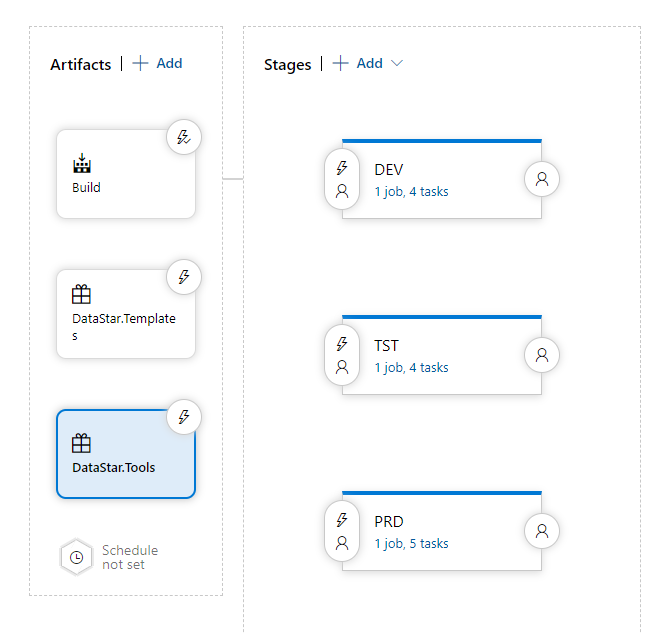Add a new artifact

coord(158,63)
